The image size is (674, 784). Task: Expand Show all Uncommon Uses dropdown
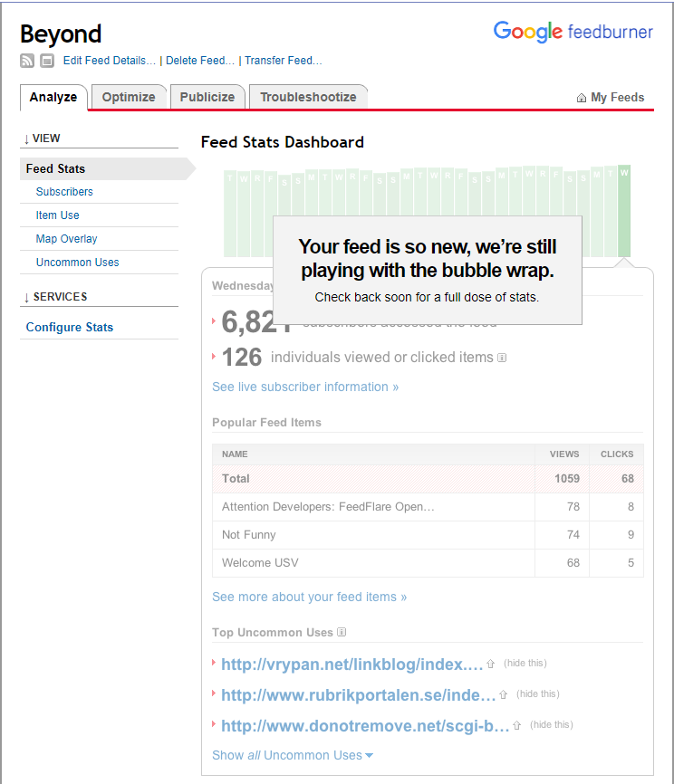pyautogui.click(x=293, y=755)
